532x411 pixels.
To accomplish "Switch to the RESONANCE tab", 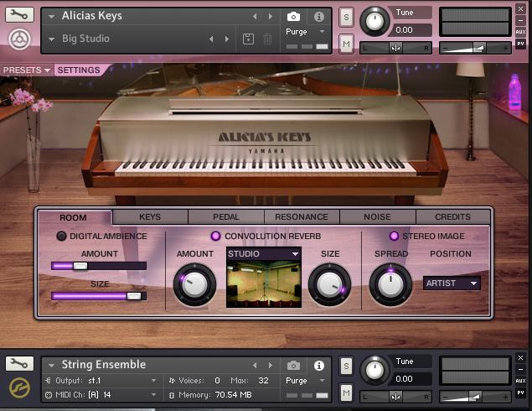I will point(302,216).
